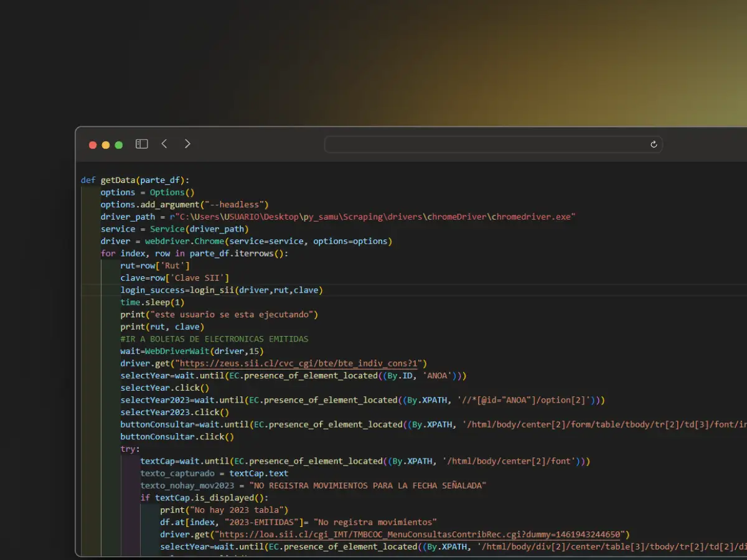This screenshot has height=560, width=747.
Task: Toggle the sidebar panel icon
Action: [142, 144]
